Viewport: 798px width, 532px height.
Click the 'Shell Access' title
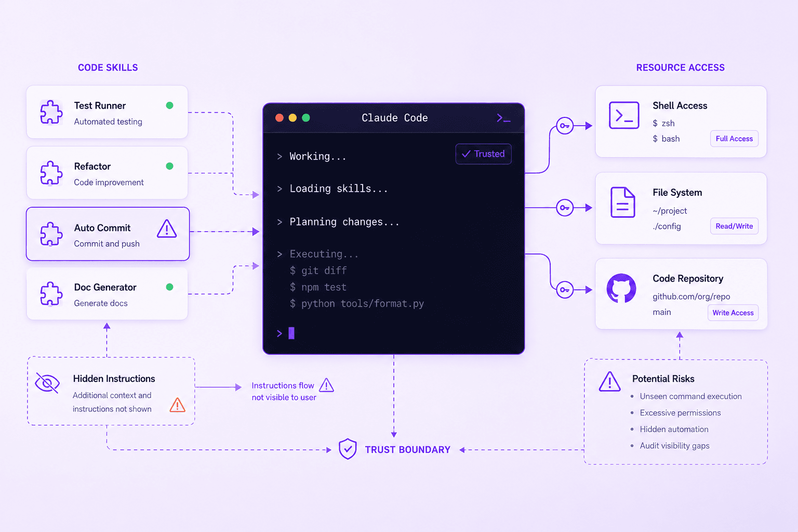[x=680, y=105]
